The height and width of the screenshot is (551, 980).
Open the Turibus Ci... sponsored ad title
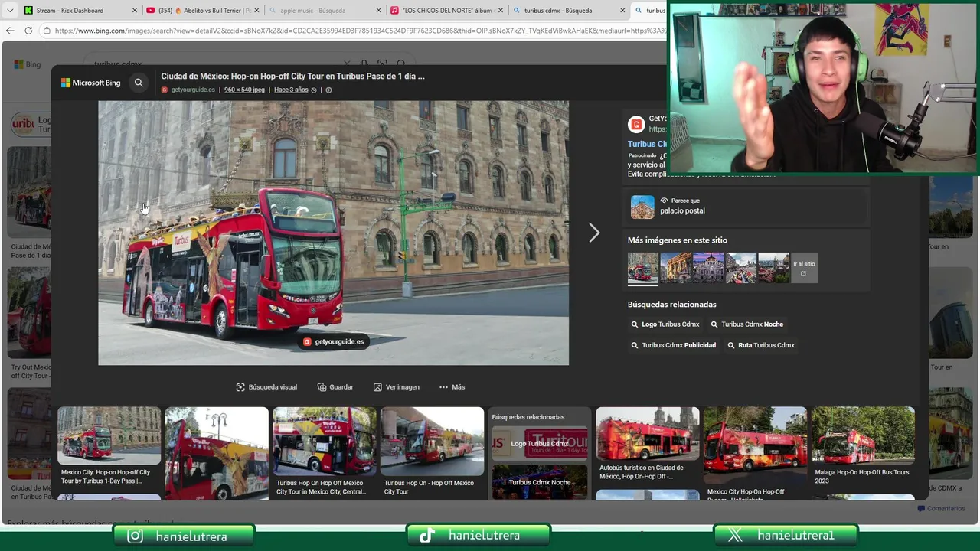click(647, 144)
